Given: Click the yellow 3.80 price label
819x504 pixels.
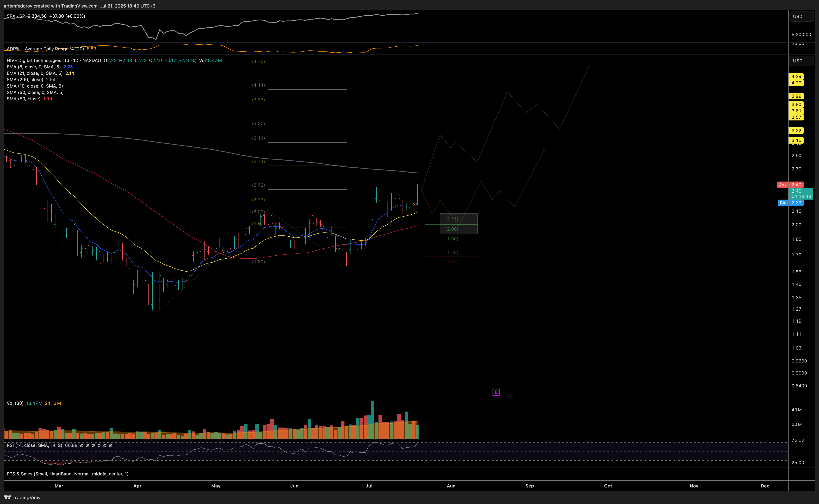Looking at the screenshot, I should point(796,104).
